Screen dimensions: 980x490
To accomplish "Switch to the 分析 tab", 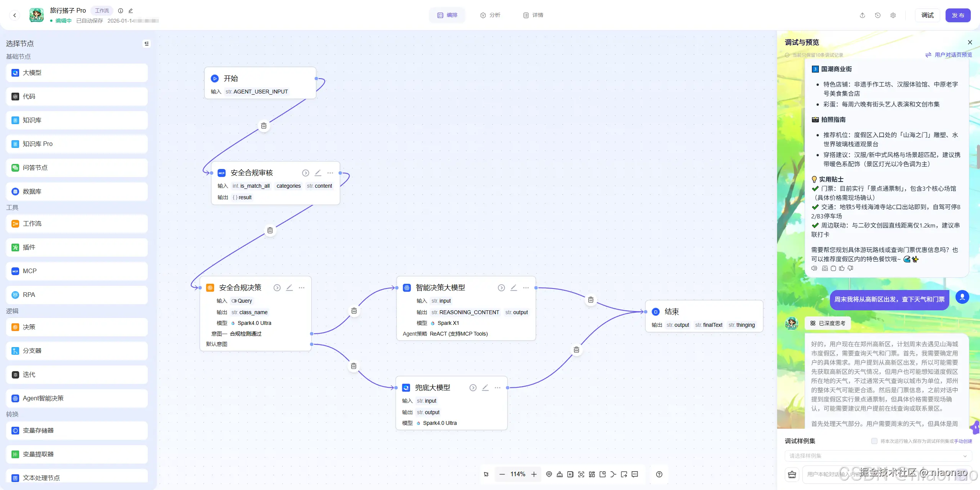I will point(490,15).
